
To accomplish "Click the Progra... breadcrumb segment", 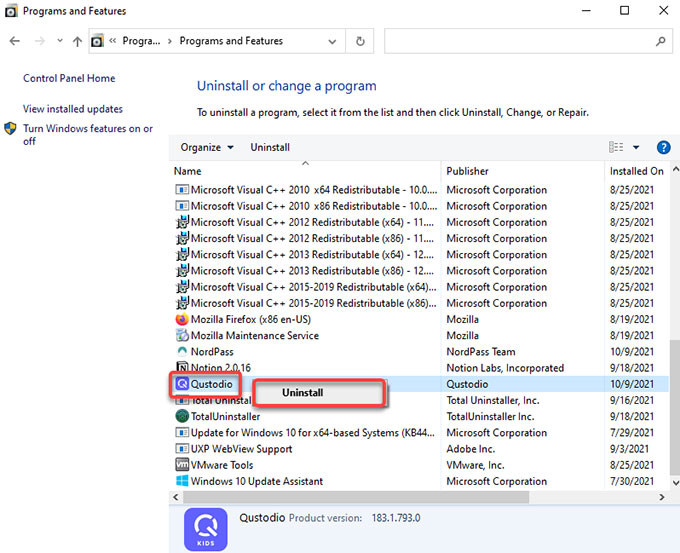I will [141, 41].
